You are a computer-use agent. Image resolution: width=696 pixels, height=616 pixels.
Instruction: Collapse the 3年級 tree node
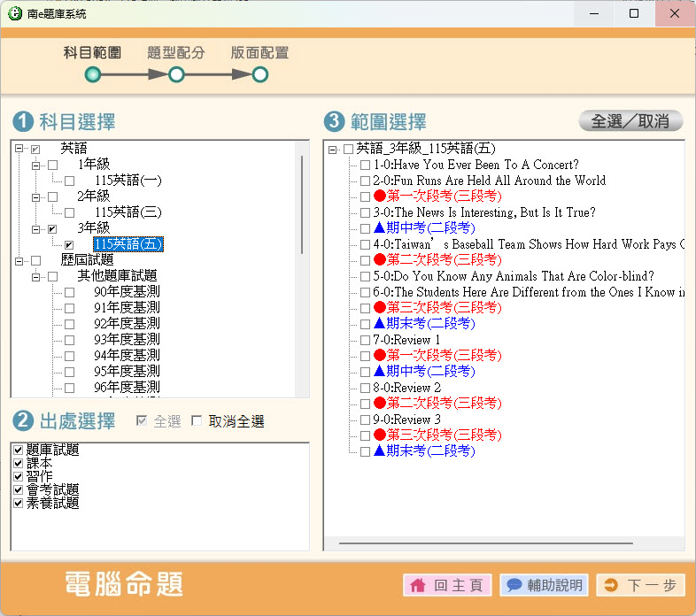(35, 229)
